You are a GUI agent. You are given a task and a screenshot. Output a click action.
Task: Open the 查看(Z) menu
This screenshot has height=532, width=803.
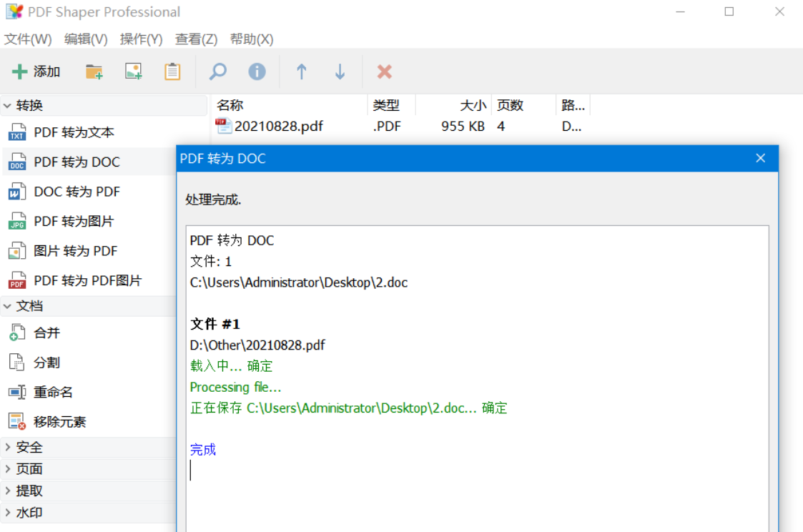196,39
